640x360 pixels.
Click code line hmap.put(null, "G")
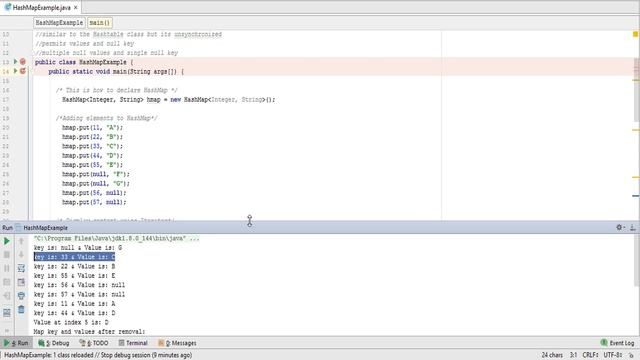point(96,184)
